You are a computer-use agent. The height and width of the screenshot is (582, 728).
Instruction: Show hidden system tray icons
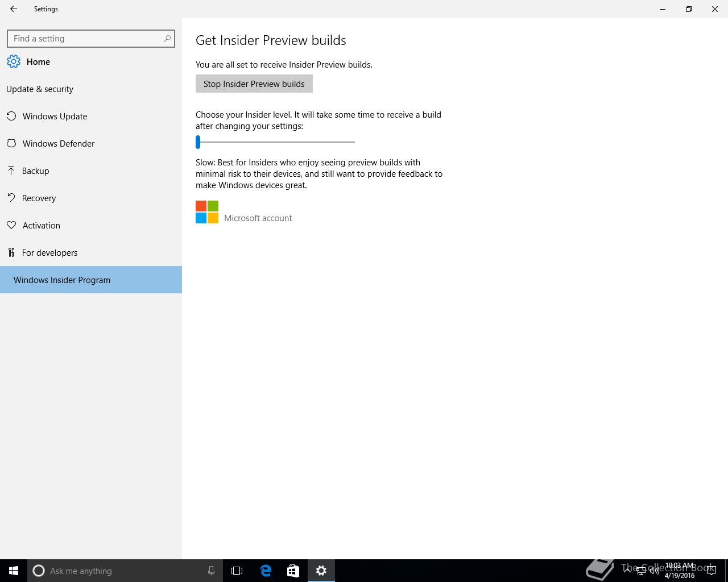coord(627,570)
